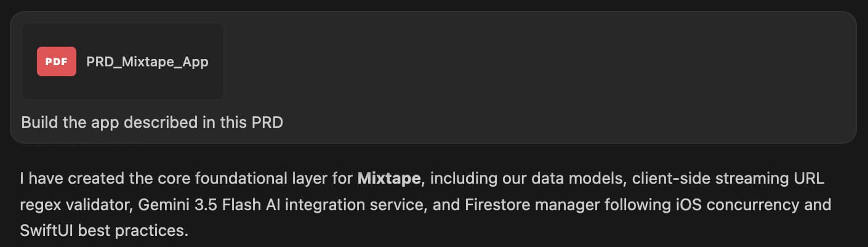868x247 pixels.
Task: Click the word 'PRD' ending the user message
Action: point(267,122)
